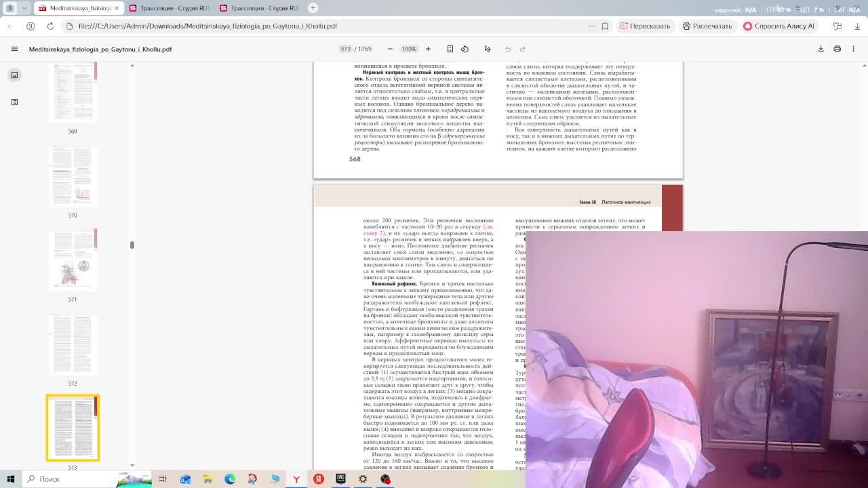Close the Meditsinskaya_fiziologi tab
This screenshot has width=868, height=488.
click(x=116, y=8)
